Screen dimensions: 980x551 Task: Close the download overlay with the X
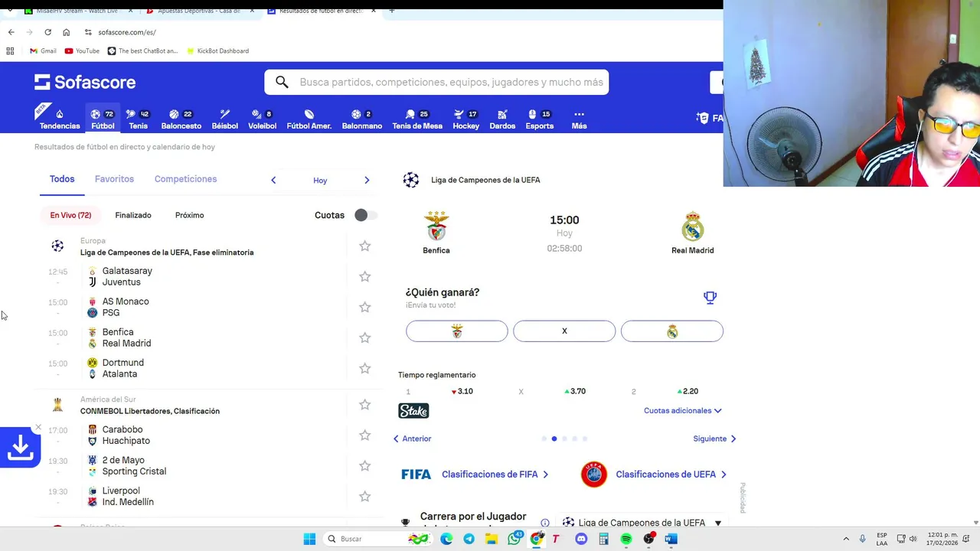coord(38,428)
